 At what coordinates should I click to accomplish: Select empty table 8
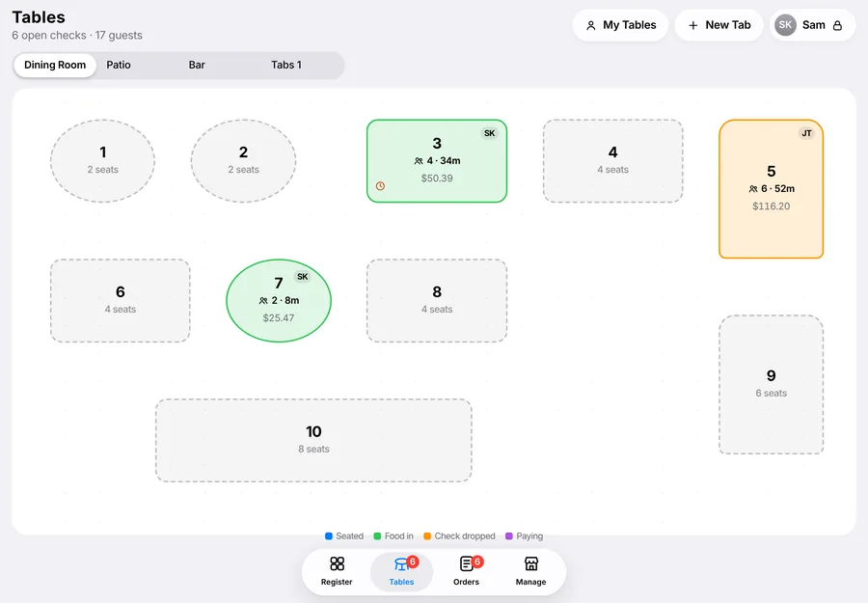click(x=437, y=301)
